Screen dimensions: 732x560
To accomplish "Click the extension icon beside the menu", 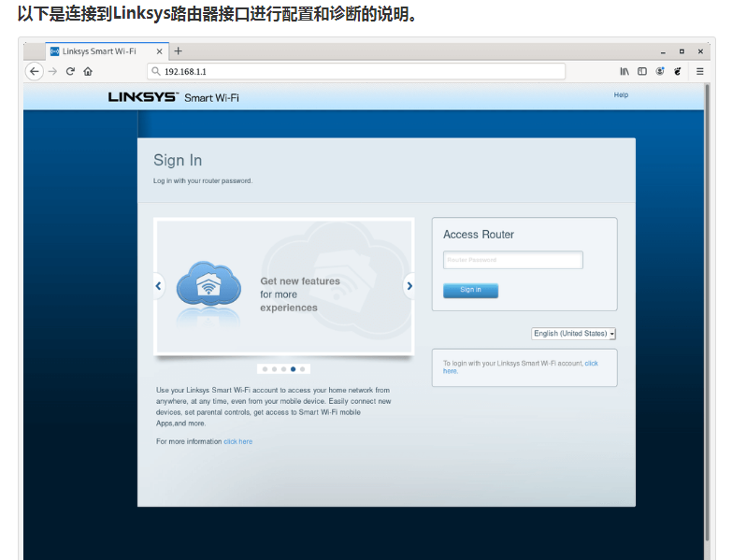I will click(x=678, y=71).
